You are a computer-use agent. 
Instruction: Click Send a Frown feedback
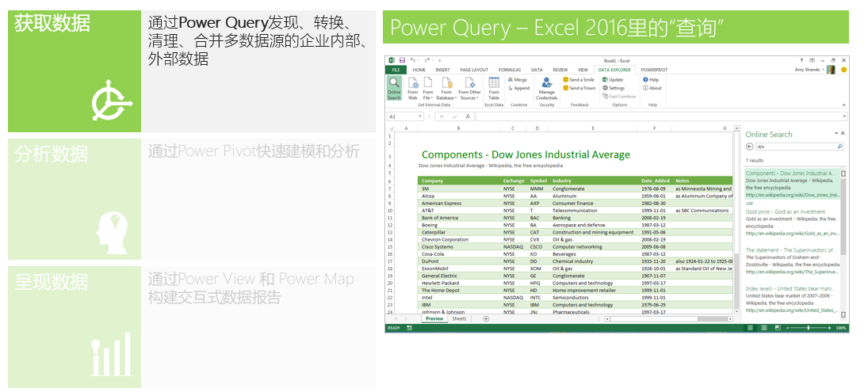579,88
